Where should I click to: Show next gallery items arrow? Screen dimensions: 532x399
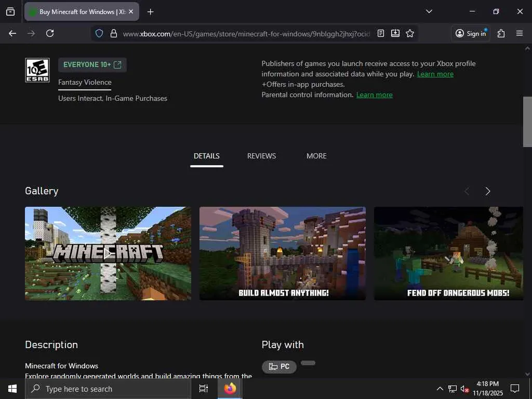click(x=487, y=191)
